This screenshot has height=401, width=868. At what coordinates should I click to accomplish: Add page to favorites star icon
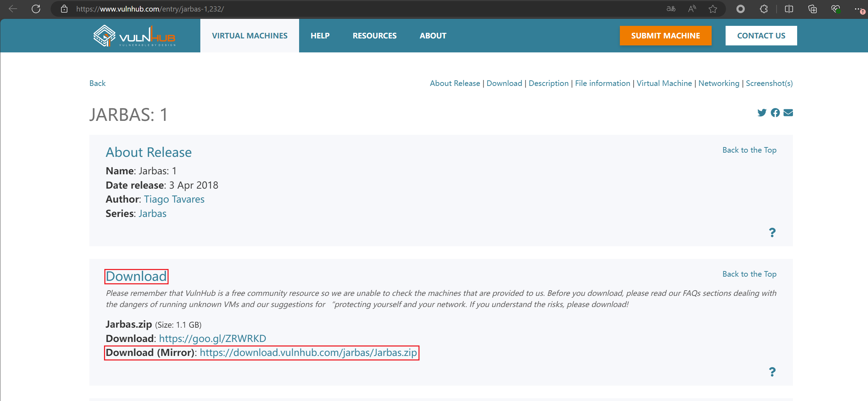pyautogui.click(x=713, y=9)
